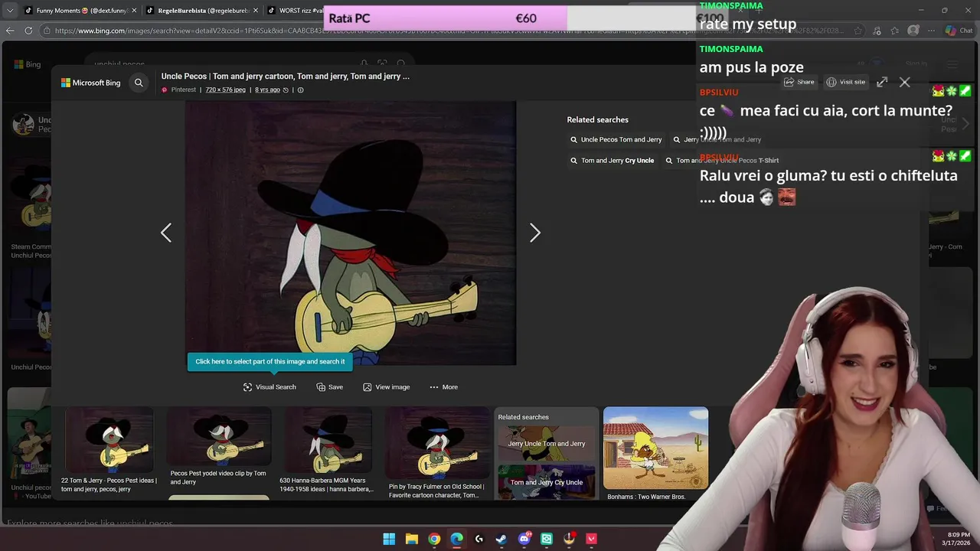Search related 'Uncle Pecos Tom and Jerry'
Screen dimensions: 980x551
(x=616, y=140)
